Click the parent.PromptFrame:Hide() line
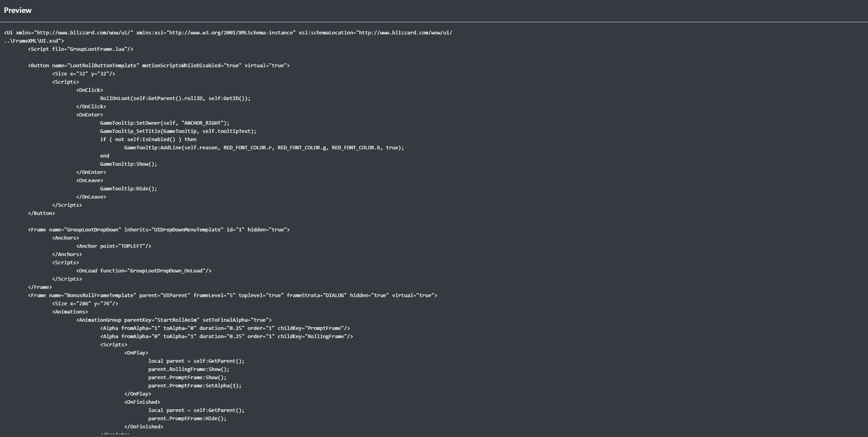 coord(187,419)
